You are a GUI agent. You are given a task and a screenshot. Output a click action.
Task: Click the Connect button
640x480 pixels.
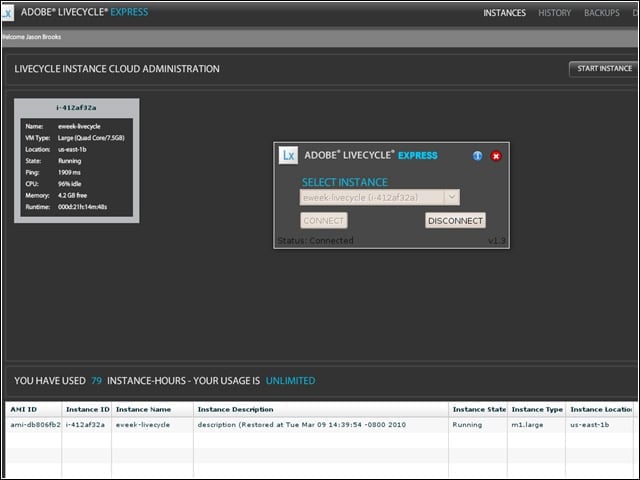pyautogui.click(x=324, y=220)
